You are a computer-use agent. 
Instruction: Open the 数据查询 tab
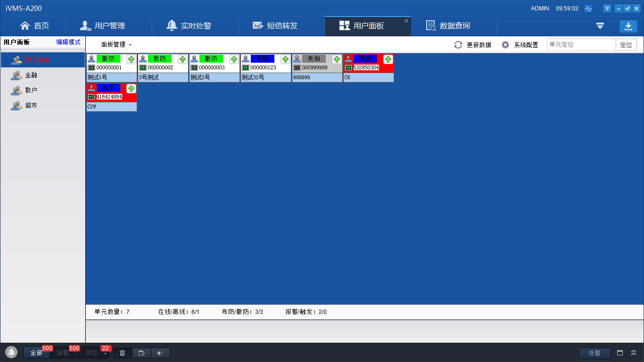[448, 26]
